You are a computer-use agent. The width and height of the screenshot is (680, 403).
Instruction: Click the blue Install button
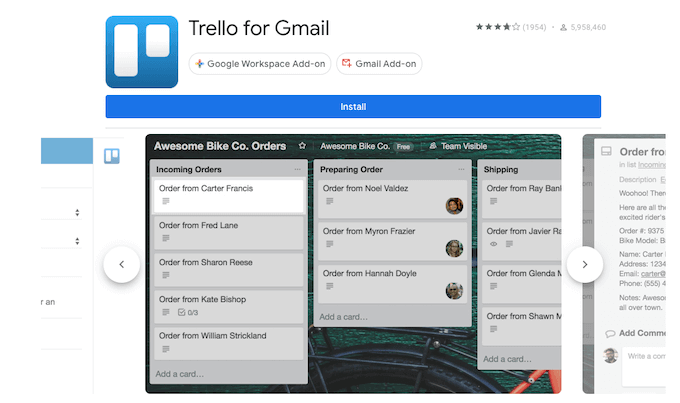pyautogui.click(x=353, y=107)
